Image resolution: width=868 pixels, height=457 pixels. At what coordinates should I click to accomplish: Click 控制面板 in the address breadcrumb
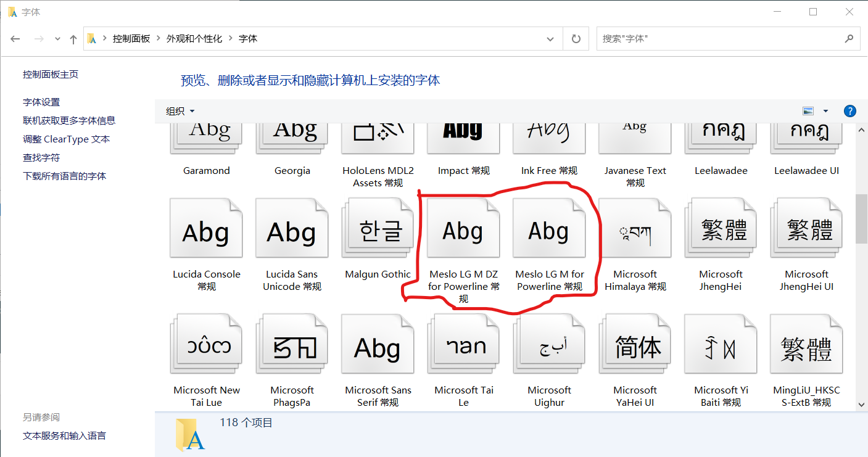pos(131,39)
